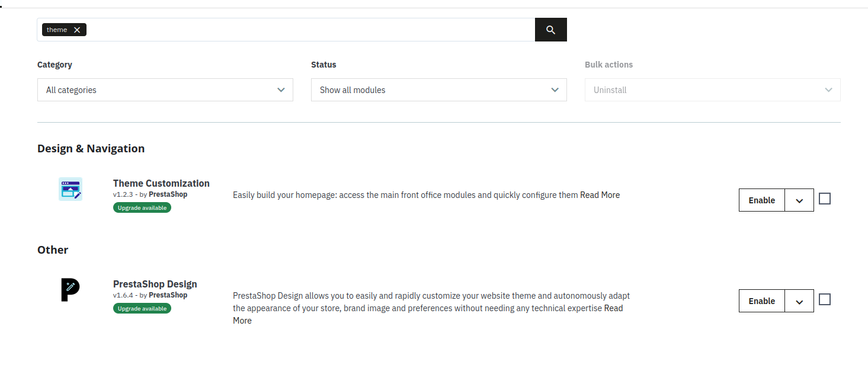868x390 pixels.
Task: Click the module search input field
Action: [308, 30]
